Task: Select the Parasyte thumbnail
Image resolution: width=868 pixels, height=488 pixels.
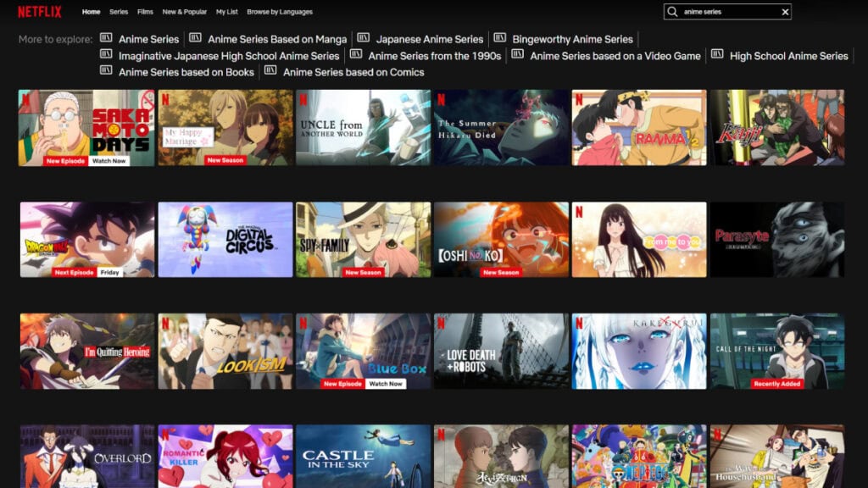Action: tap(777, 240)
